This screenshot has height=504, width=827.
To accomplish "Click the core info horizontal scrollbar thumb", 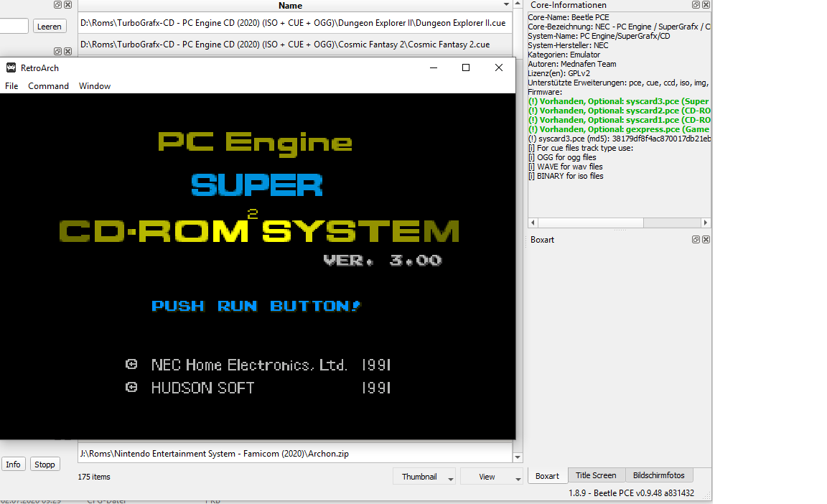I will 590,223.
